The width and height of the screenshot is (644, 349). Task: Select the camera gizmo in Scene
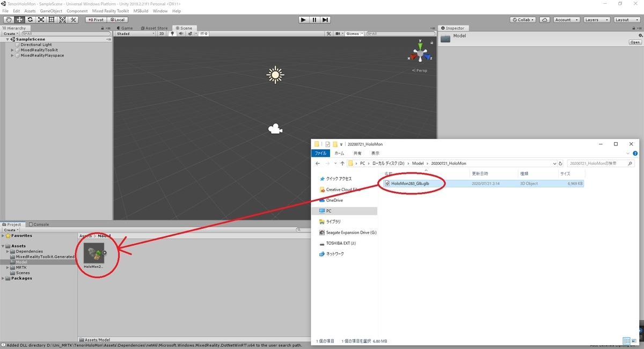275,129
